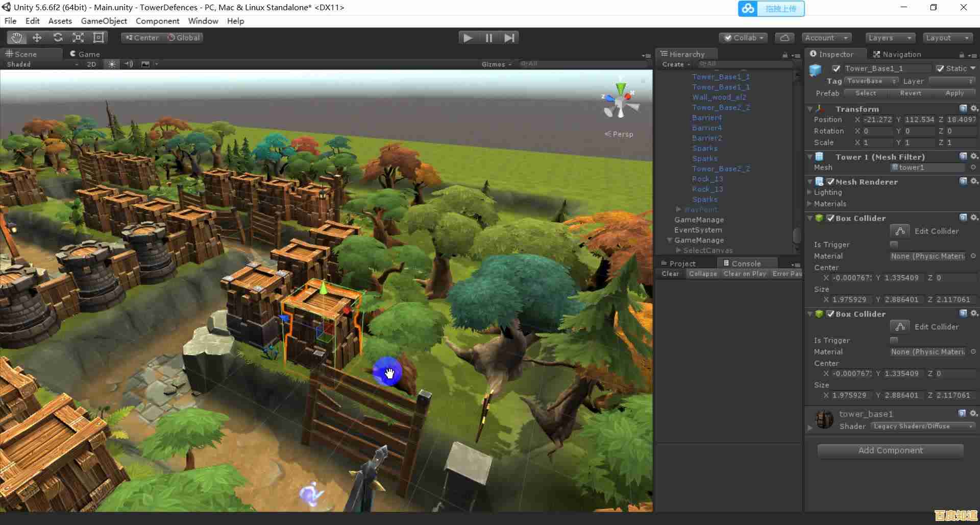Select the Scale tool
Screen dimensions: 980x525
coord(78,38)
